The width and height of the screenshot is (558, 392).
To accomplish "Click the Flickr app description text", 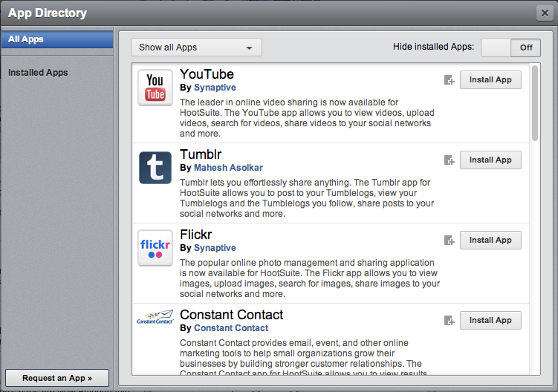I will click(x=310, y=278).
